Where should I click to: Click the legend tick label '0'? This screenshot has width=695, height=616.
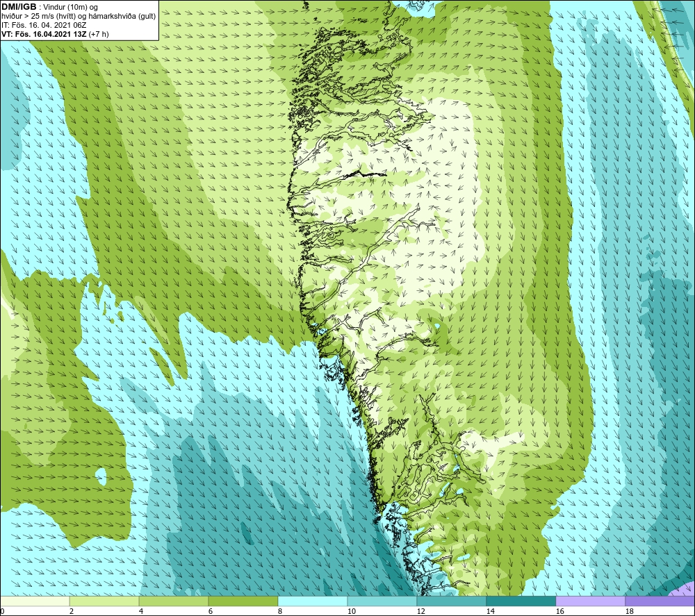coord(2,611)
